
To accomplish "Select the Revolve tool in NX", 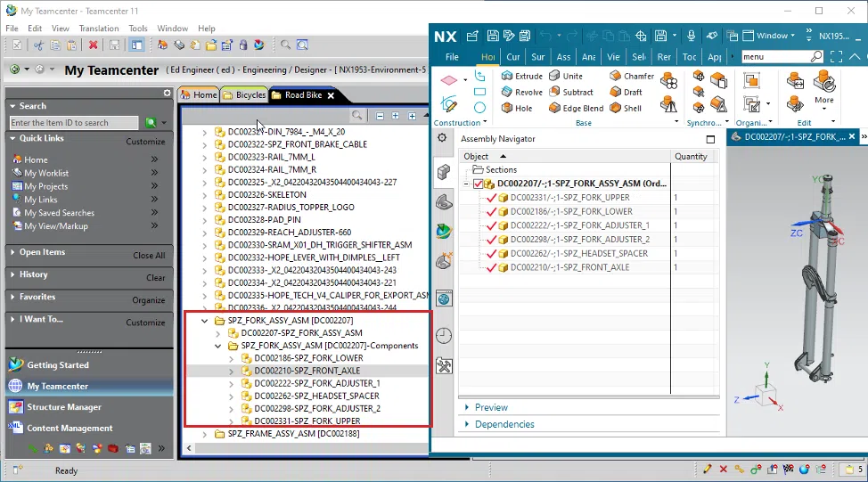I will (521, 92).
